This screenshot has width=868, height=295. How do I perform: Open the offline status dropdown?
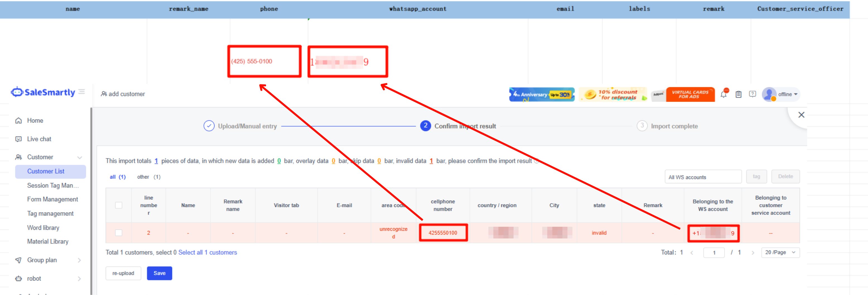(788, 94)
